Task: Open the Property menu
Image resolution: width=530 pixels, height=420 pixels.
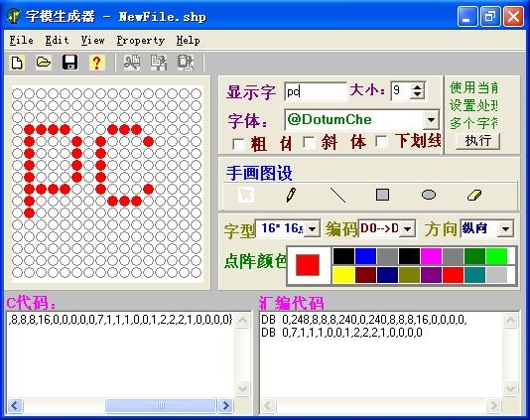Action: 141,41
